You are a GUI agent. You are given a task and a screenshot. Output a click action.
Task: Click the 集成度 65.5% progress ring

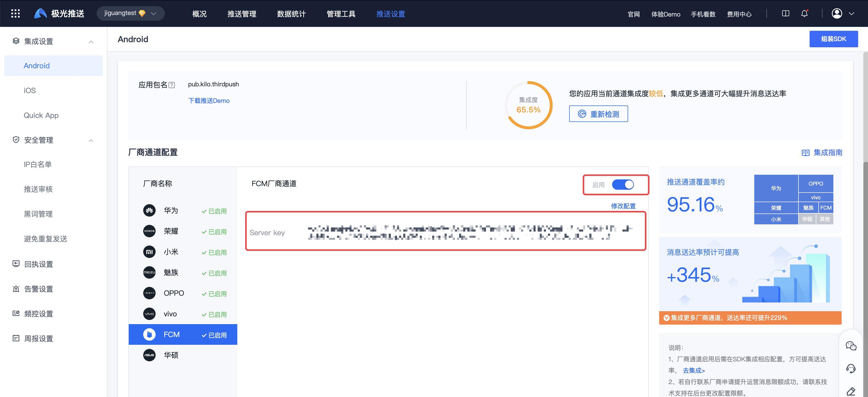point(528,105)
